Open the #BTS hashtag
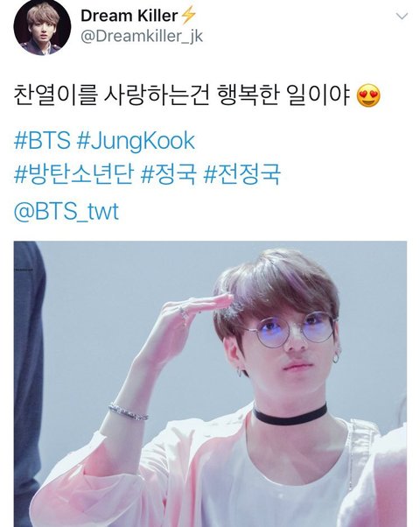 [42, 141]
